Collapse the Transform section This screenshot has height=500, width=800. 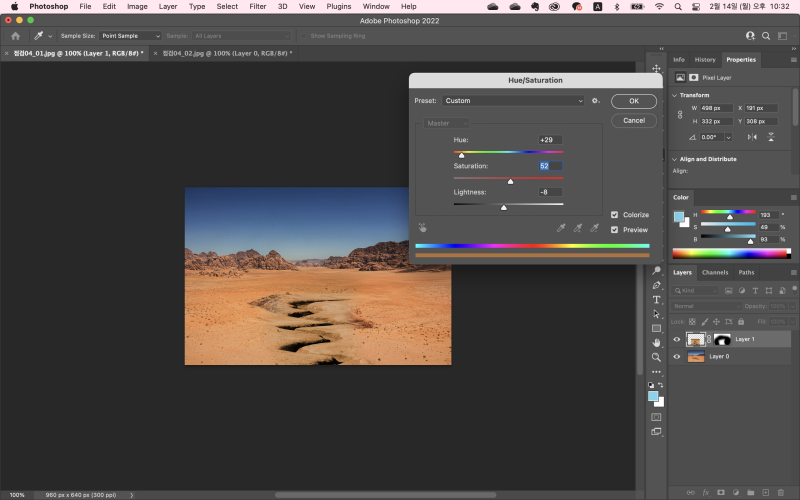(x=674, y=95)
